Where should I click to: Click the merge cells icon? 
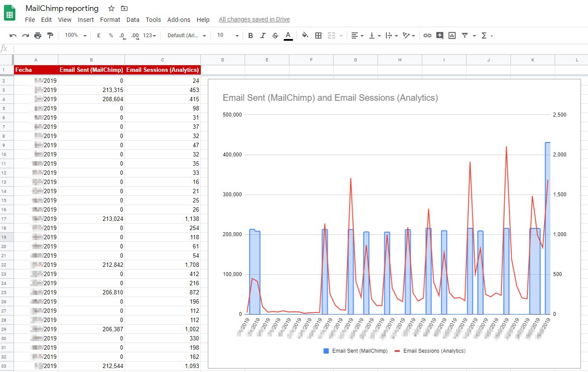tap(331, 35)
